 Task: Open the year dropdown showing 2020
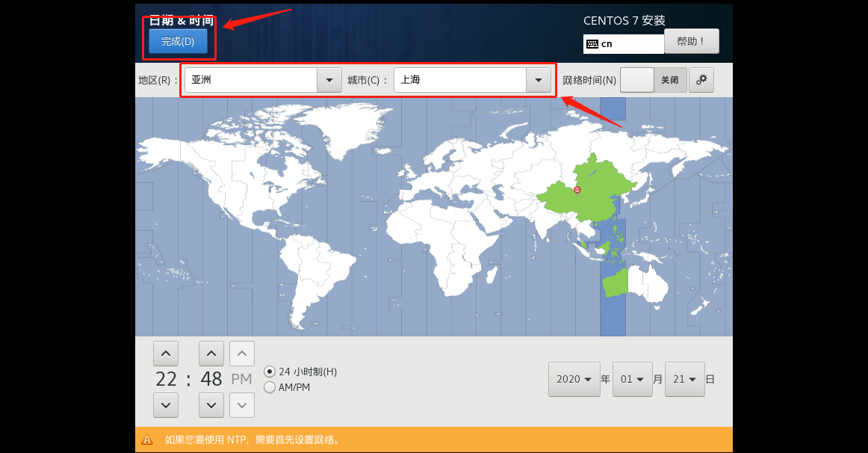point(574,379)
